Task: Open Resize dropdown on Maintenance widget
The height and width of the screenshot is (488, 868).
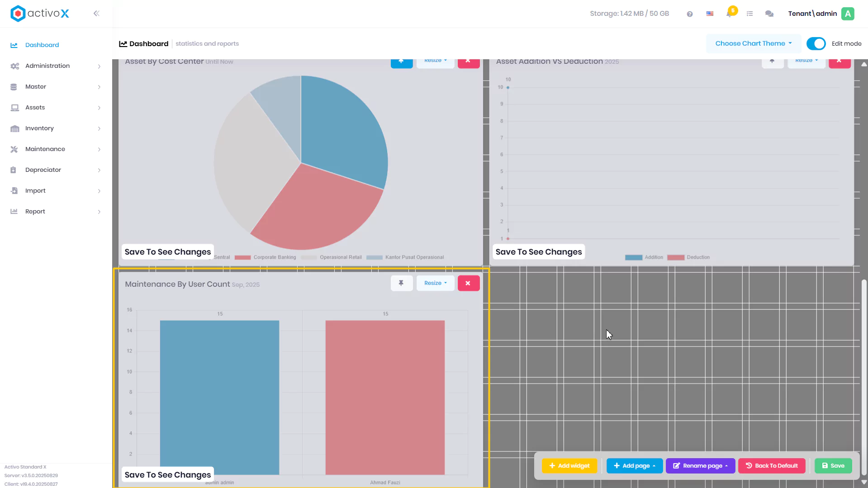Action: click(435, 283)
